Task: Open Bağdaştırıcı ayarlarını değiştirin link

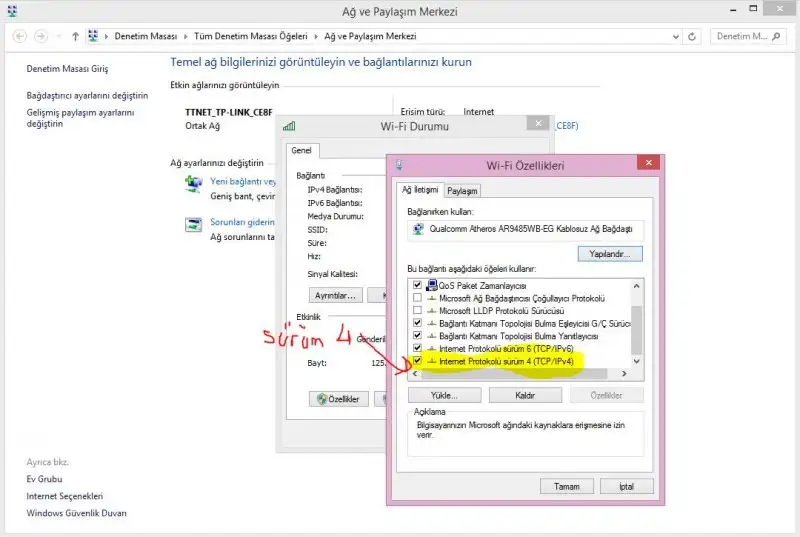Action: pos(87,96)
